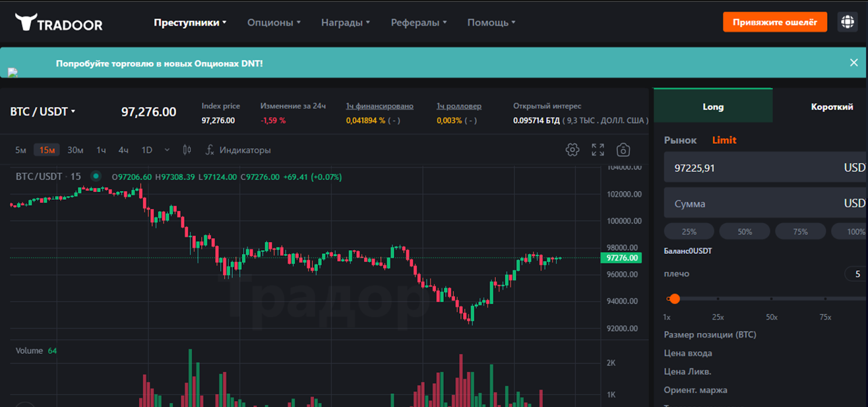This screenshot has height=407, width=868.
Task: Select Limit order type
Action: pos(724,140)
